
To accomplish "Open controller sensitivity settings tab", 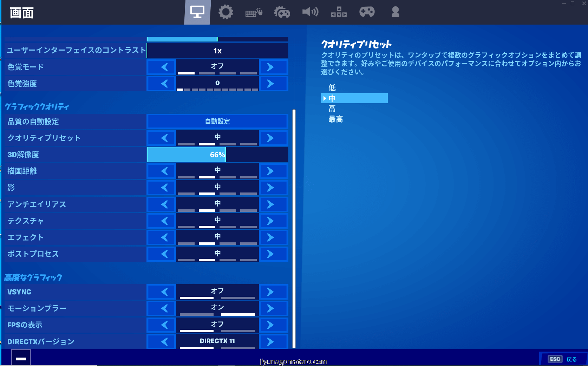I will point(282,13).
